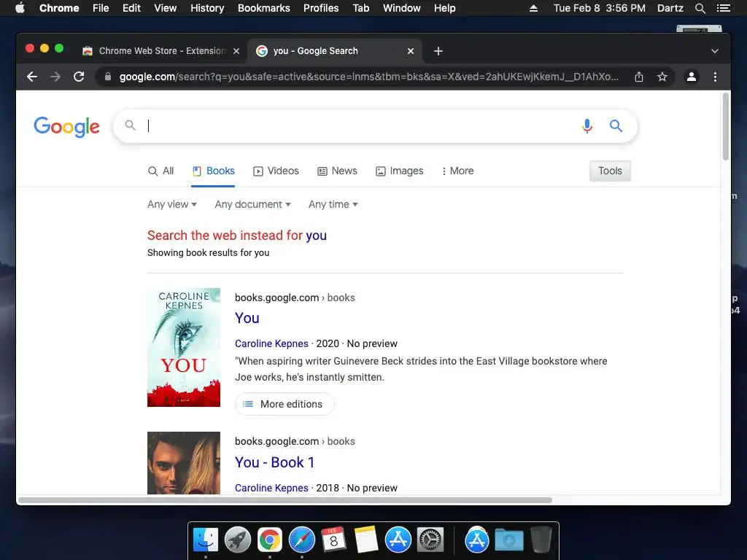The image size is (747, 560).
Task: Click the Chrome icon in the Dock
Action: tap(270, 540)
